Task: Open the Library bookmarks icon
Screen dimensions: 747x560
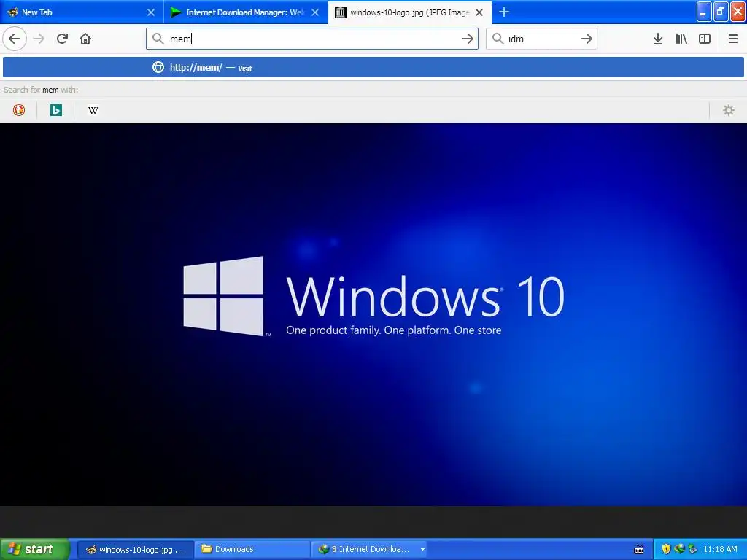Action: 681,39
